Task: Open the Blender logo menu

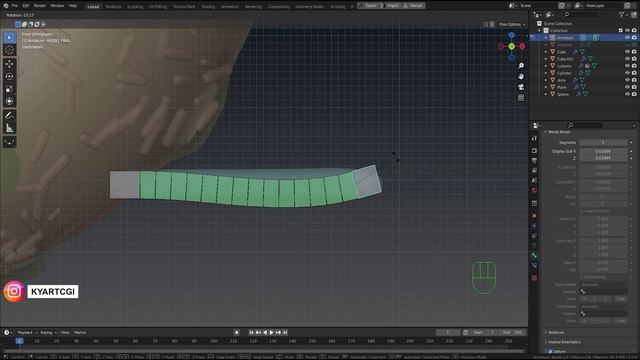Action: click(5, 6)
